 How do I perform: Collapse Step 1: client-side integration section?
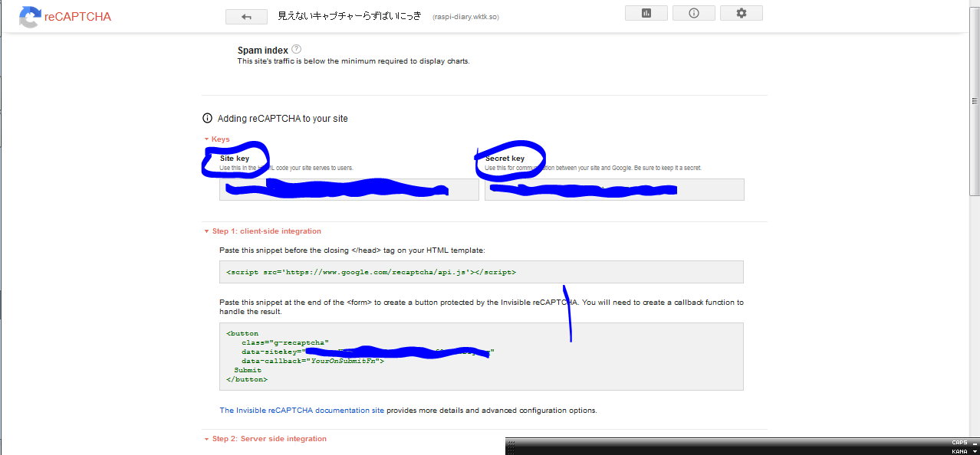coord(262,231)
